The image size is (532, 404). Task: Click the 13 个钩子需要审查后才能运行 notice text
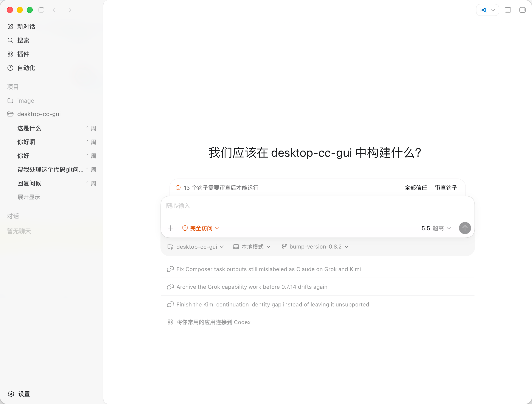221,188
